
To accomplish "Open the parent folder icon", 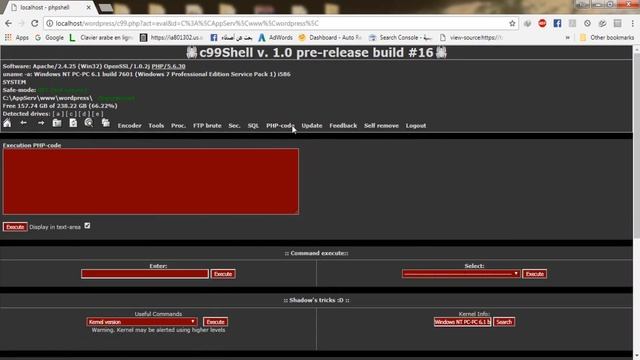I will pyautogui.click(x=57, y=123).
